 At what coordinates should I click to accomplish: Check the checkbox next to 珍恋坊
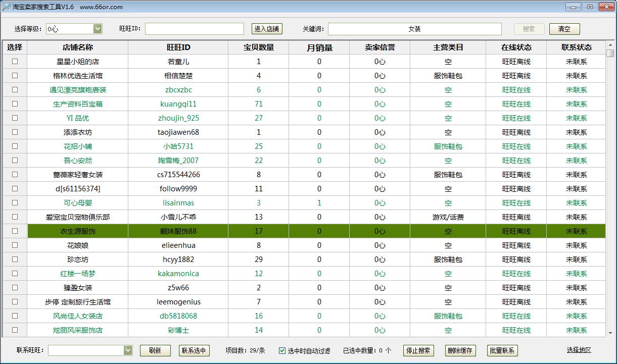point(15,259)
